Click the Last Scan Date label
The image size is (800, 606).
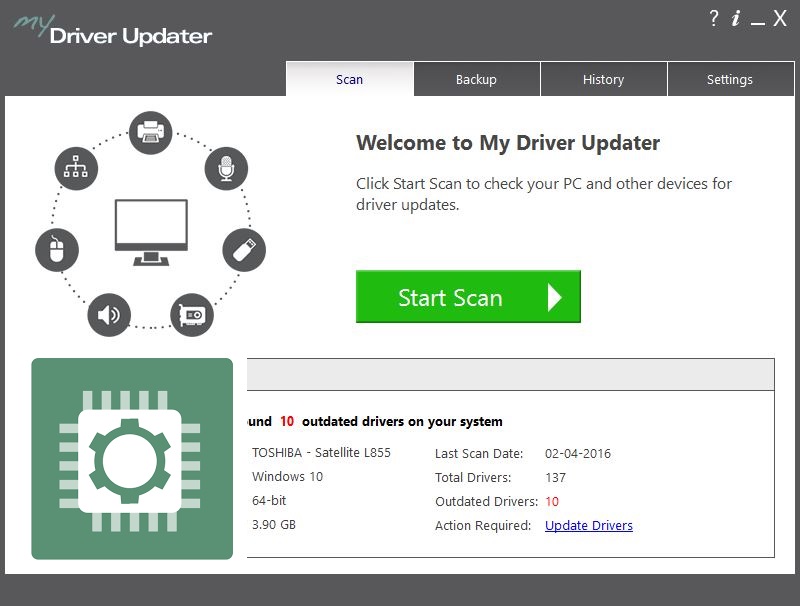tap(479, 453)
